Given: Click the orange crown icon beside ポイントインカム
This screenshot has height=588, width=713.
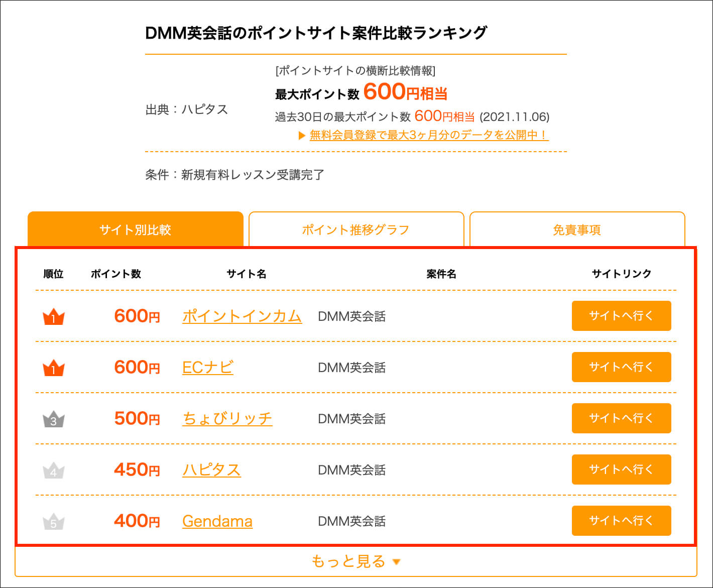Looking at the screenshot, I should pyautogui.click(x=54, y=317).
